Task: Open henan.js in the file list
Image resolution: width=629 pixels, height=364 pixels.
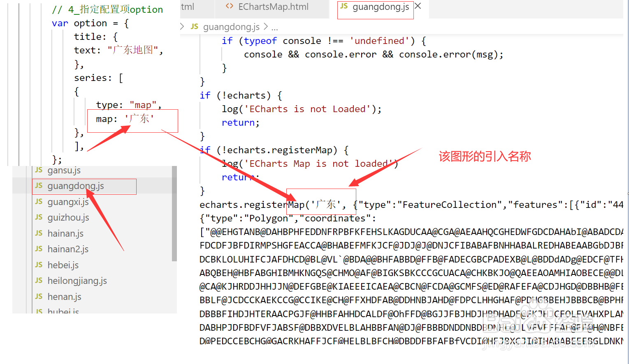Action: pos(64,297)
